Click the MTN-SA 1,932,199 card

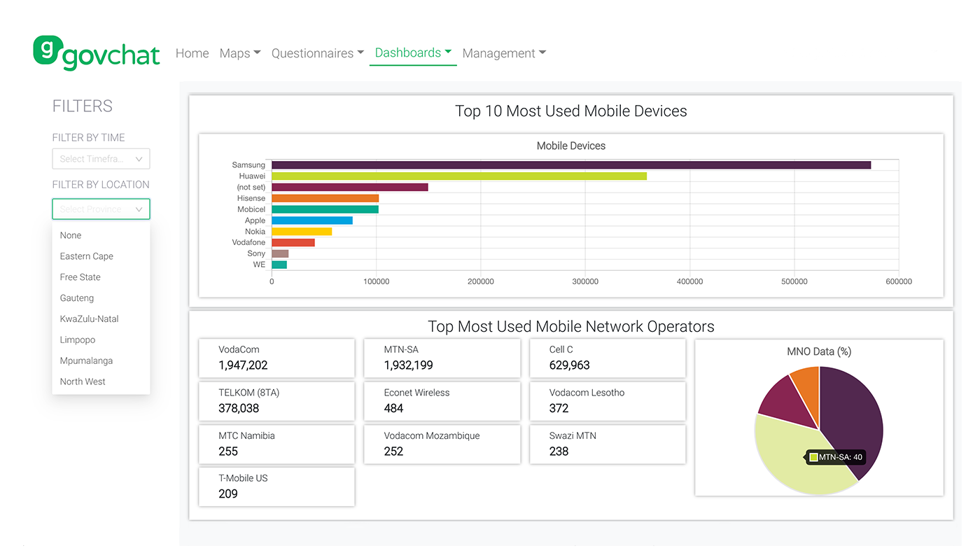pos(442,358)
